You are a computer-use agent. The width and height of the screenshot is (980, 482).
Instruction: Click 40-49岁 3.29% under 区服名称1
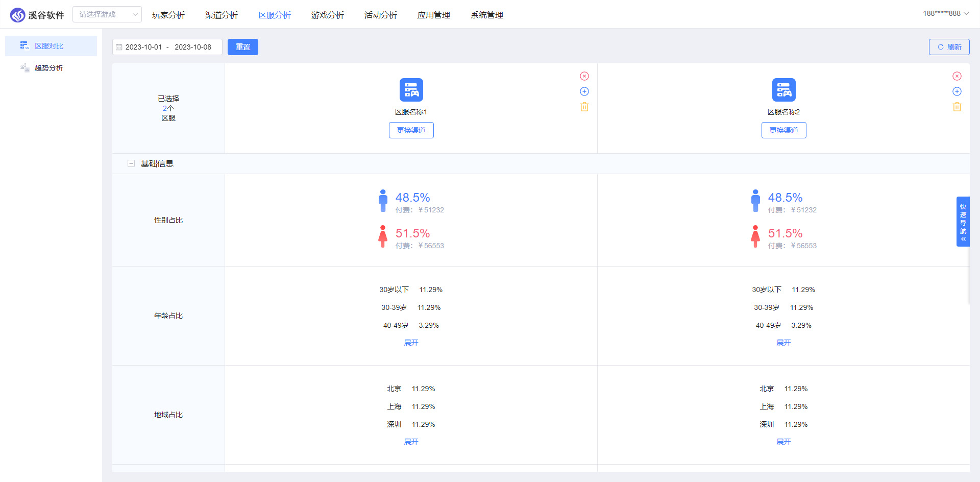click(411, 325)
